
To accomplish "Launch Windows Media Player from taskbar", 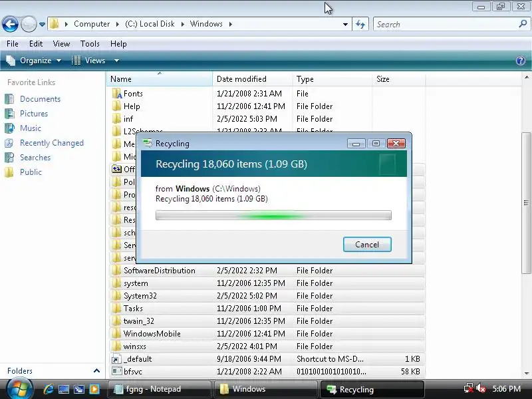I will click(94, 389).
